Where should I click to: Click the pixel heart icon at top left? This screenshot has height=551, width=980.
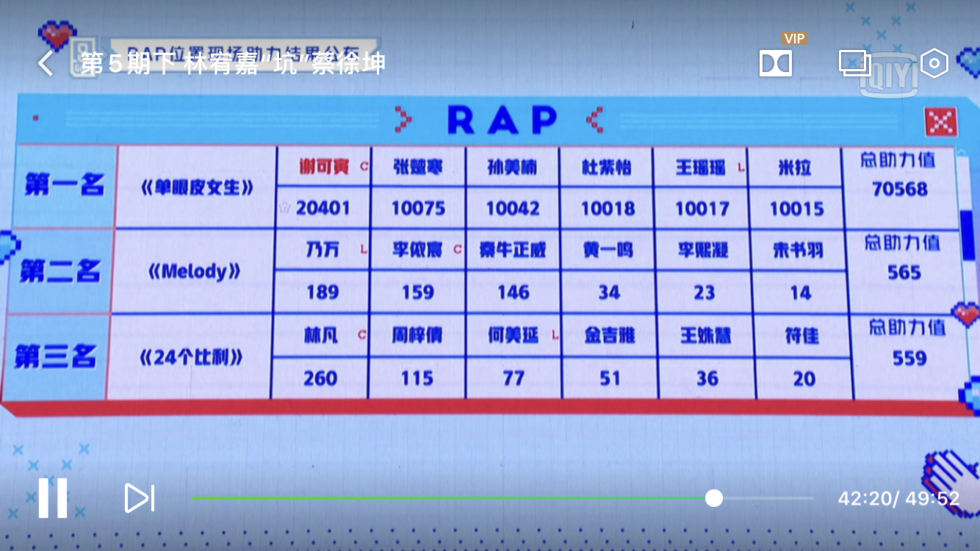57,35
